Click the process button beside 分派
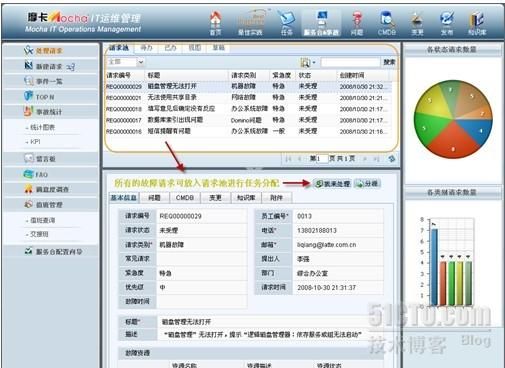The image size is (505, 368). point(332,184)
